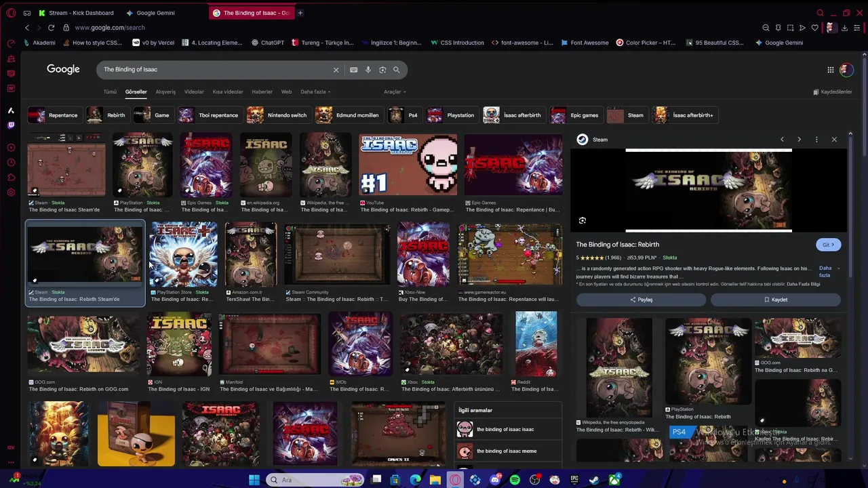Image resolution: width=868 pixels, height=488 pixels.
Task: Go back with the browser back arrow
Action: coord(27,28)
